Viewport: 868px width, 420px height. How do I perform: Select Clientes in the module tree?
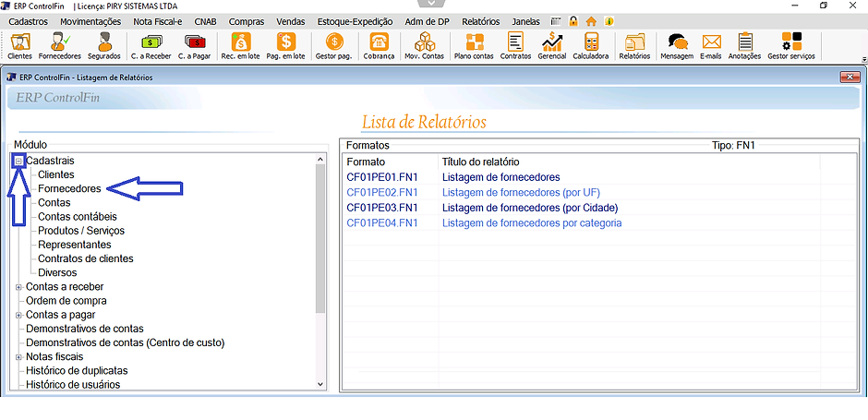[x=56, y=174]
